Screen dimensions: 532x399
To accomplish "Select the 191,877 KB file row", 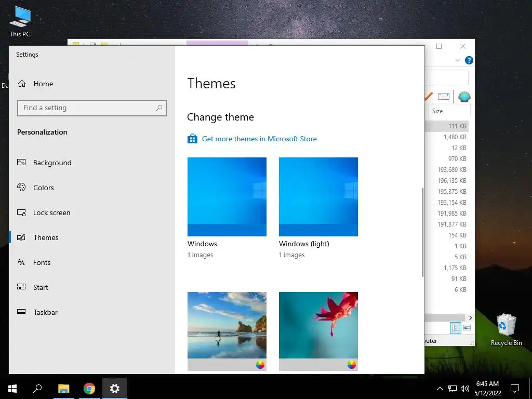I will pos(446,224).
